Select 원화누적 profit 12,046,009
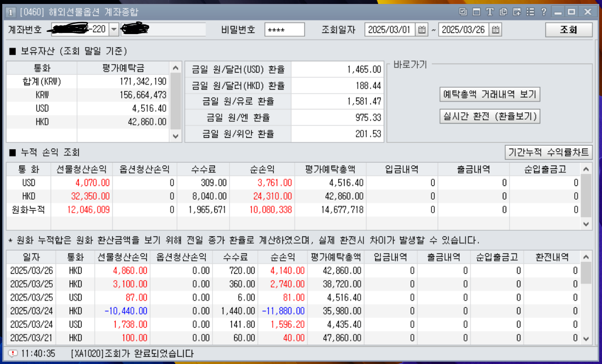 pos(88,210)
